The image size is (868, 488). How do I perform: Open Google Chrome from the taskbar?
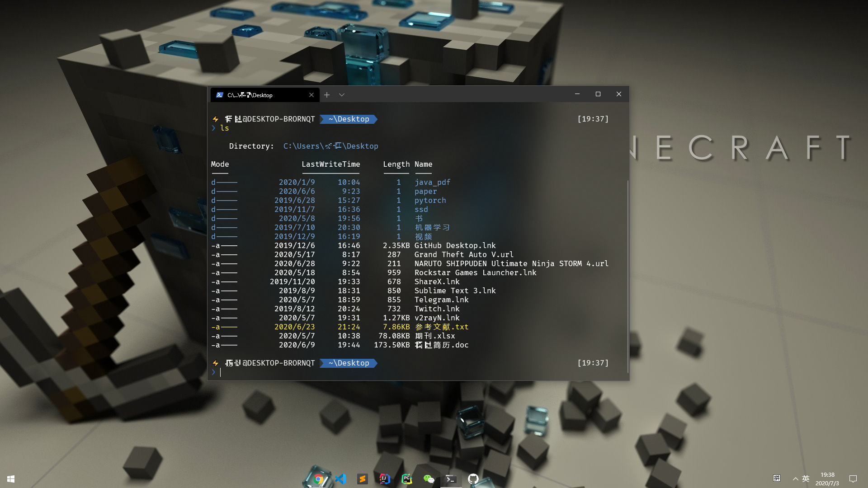(x=318, y=479)
